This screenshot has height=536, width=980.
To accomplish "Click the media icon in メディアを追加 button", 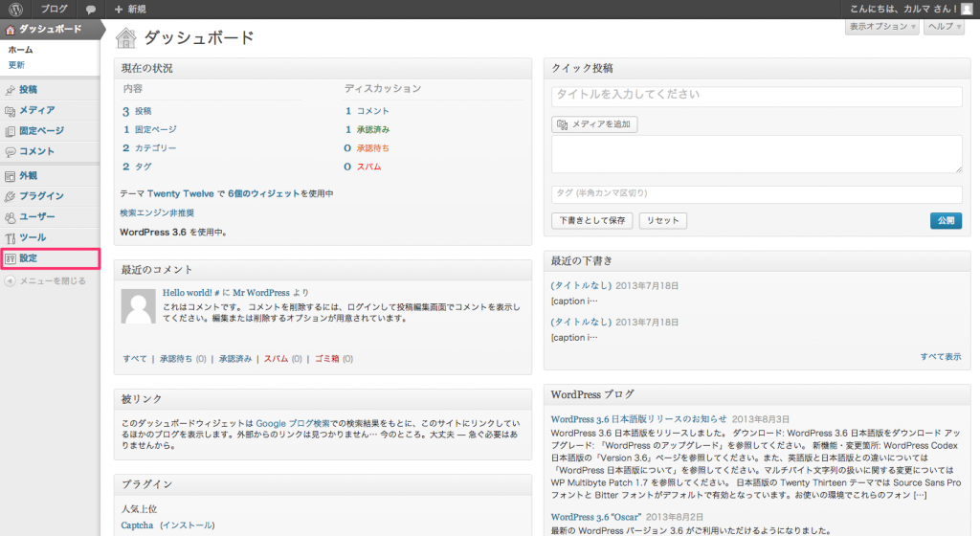I will (563, 124).
